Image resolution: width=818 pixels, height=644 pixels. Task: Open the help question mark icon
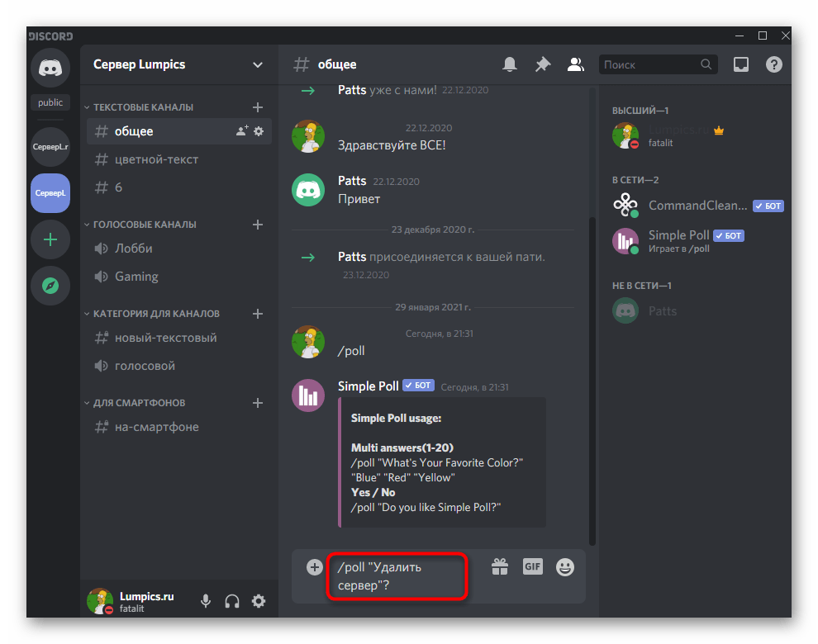tap(773, 64)
